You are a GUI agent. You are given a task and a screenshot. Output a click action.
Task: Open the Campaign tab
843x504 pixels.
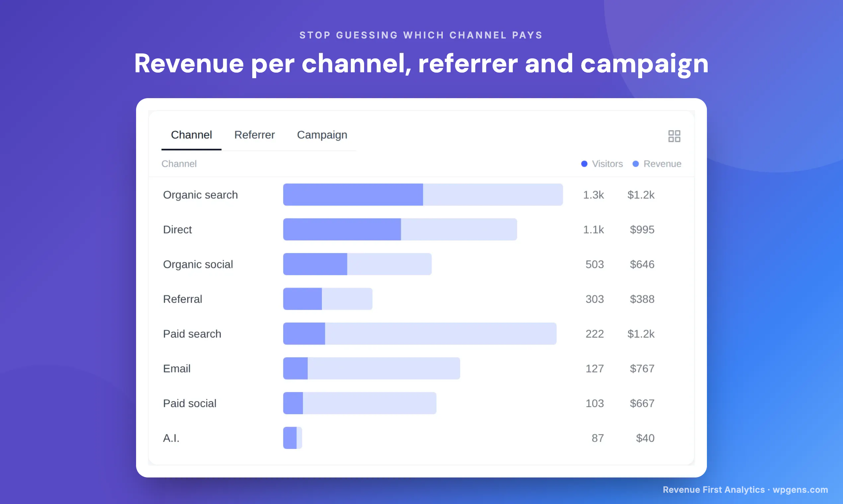322,135
